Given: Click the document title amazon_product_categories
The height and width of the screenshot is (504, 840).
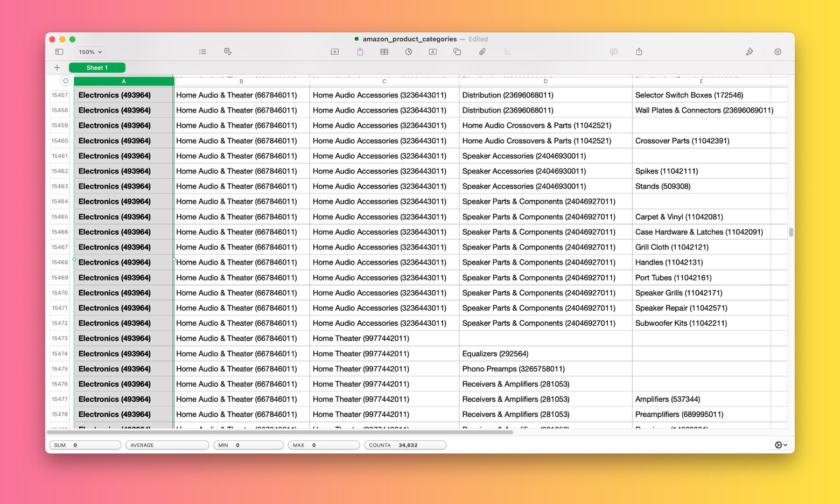Looking at the screenshot, I should (409, 39).
